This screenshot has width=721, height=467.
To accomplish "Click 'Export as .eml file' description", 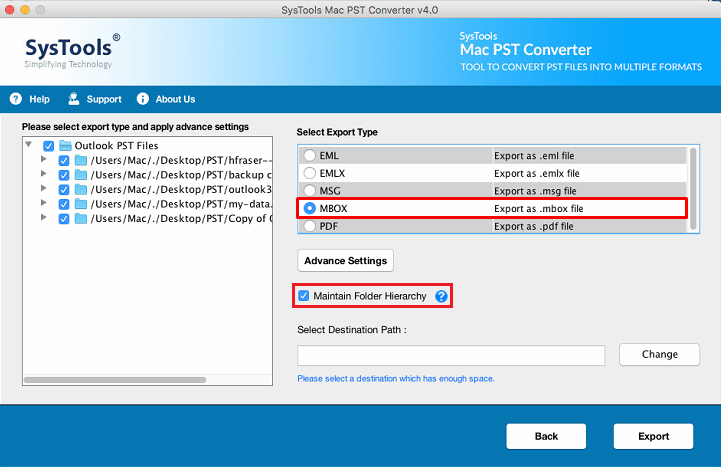I will (x=534, y=156).
